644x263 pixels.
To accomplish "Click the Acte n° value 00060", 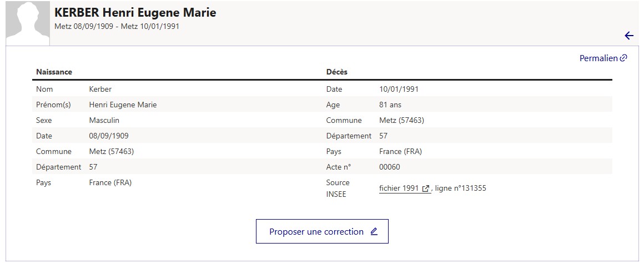I will click(x=390, y=167).
